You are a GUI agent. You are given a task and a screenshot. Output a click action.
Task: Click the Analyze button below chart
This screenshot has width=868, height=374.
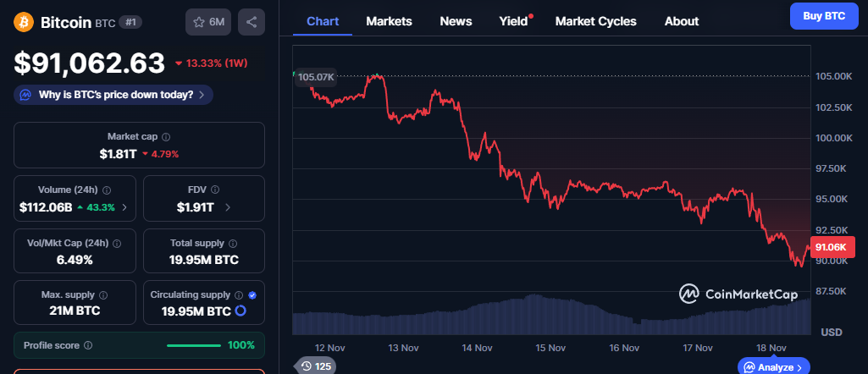pos(774,367)
